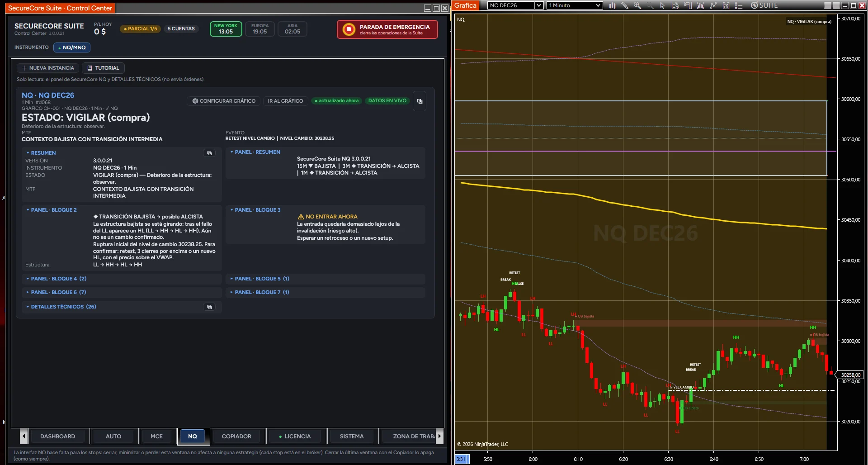Open the list view icon in chart toolbar
The width and height of the screenshot is (868, 465).
[739, 5]
